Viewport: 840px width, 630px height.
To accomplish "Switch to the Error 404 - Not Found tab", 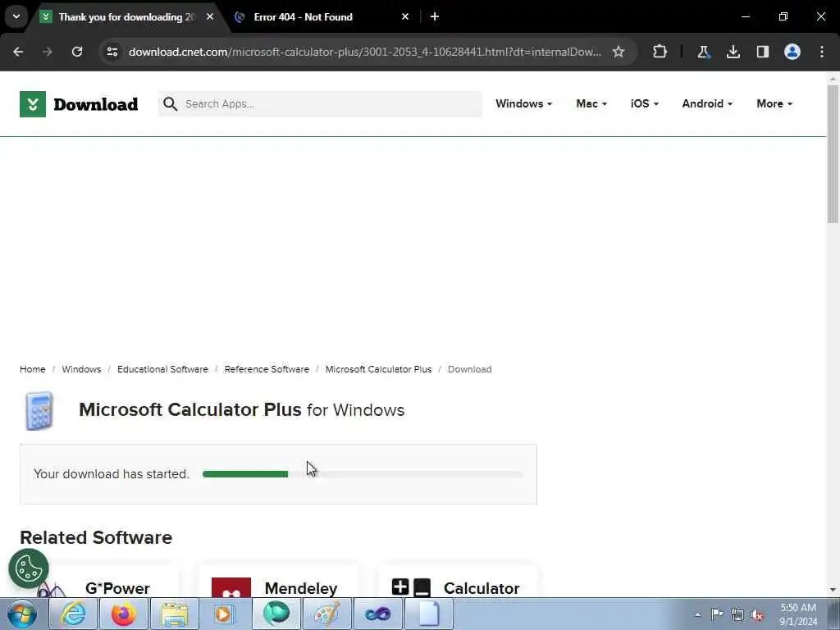I will [322, 17].
